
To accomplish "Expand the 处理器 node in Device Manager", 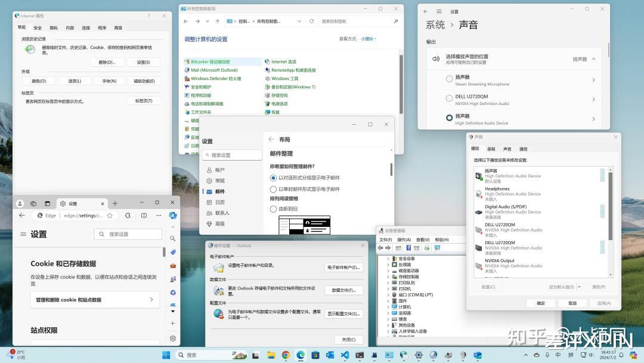I will pos(388,264).
